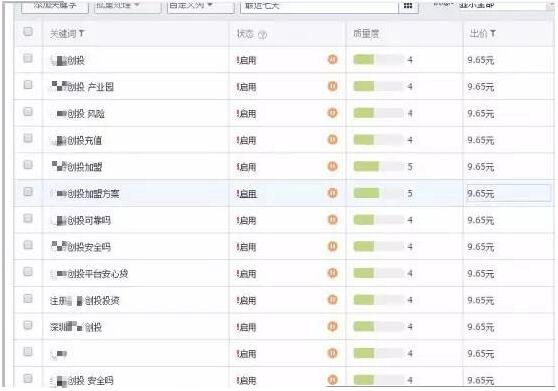558x391 pixels.
Task: Click 启用 status in 创投平台安心投 row
Action: pos(247,274)
